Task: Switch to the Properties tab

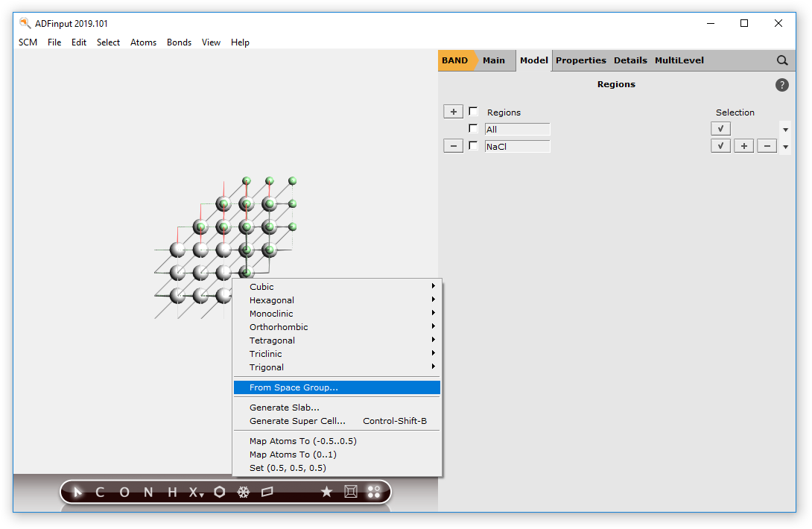Action: point(581,60)
